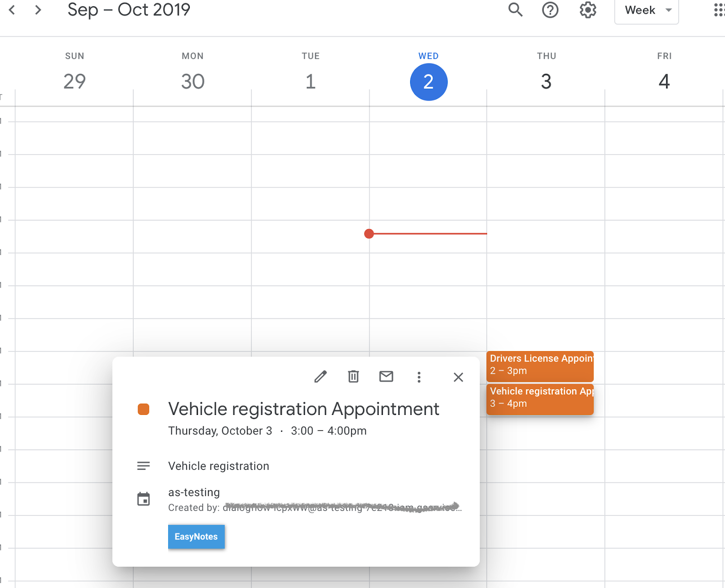This screenshot has width=725, height=588.
Task: Select Wednesday 2 date header
Action: (428, 82)
